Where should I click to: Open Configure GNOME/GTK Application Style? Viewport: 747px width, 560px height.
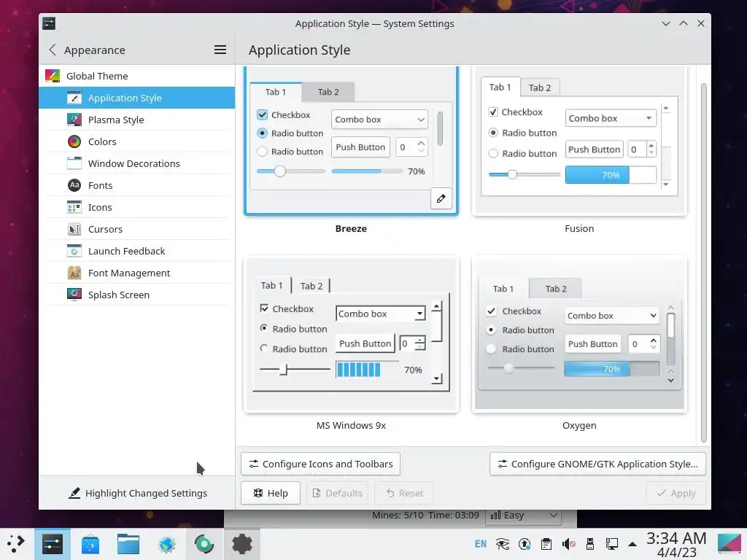click(597, 464)
